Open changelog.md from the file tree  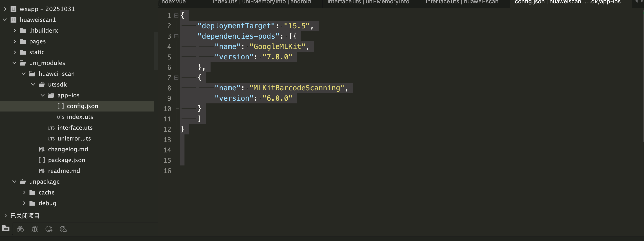(68, 149)
